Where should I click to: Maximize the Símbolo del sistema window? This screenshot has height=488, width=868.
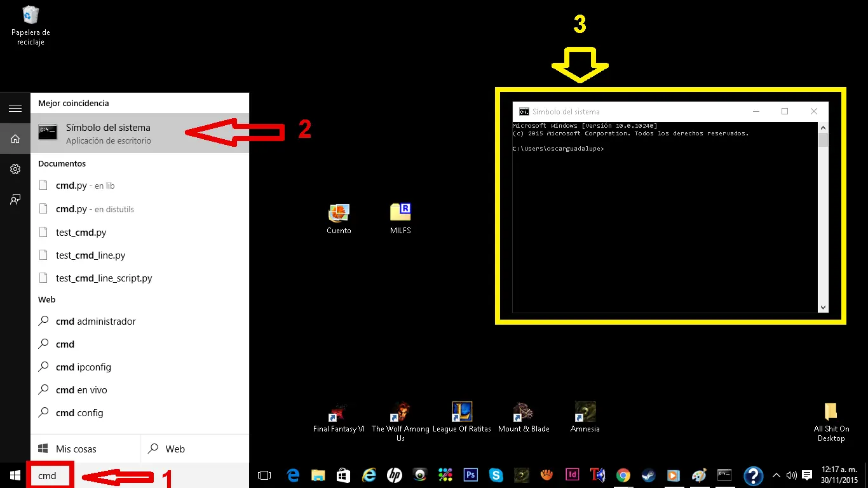[785, 111]
